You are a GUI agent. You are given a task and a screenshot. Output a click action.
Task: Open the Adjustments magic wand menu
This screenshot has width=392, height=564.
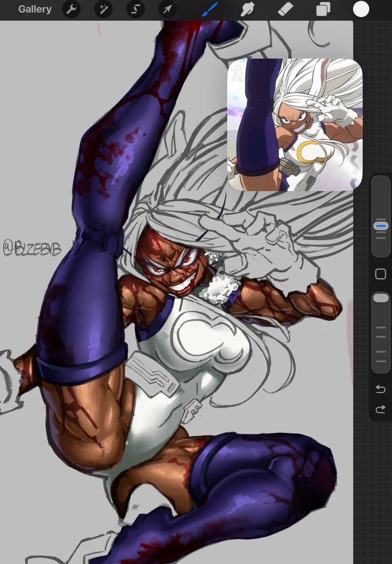[x=103, y=9]
